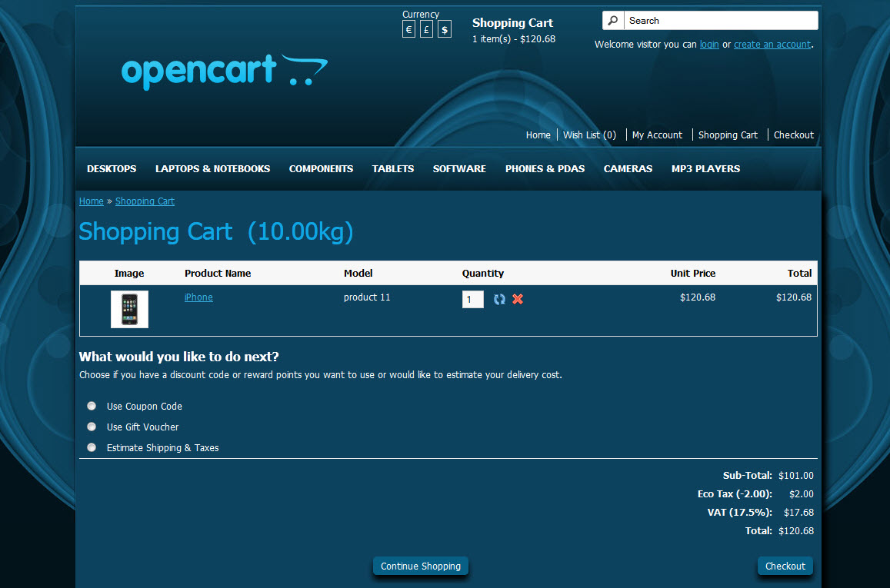This screenshot has height=588, width=890.
Task: Click the Eco Tax value $2.00
Action: (x=802, y=494)
